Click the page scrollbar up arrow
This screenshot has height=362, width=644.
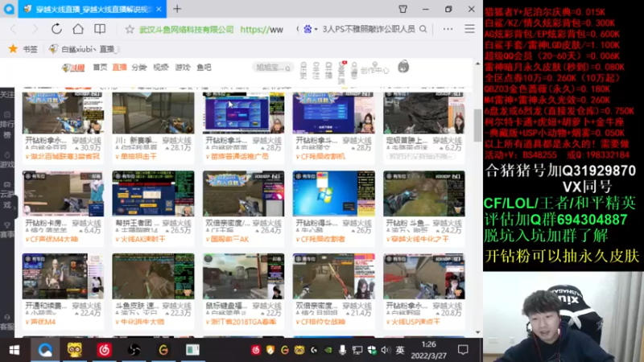point(477,64)
